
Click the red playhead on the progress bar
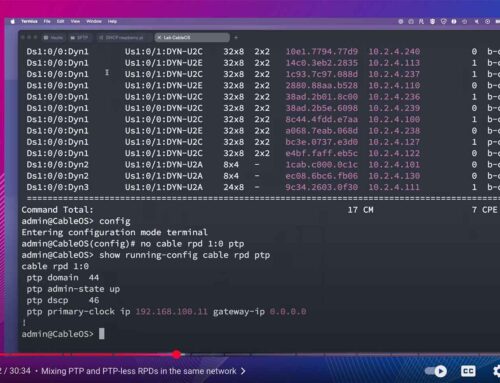[177, 355]
